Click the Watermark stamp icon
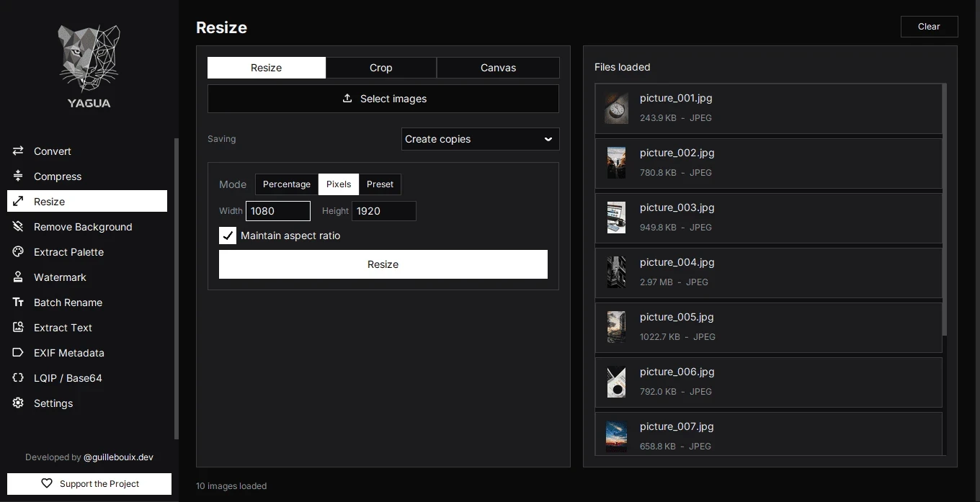This screenshot has width=980, height=502. tap(18, 277)
